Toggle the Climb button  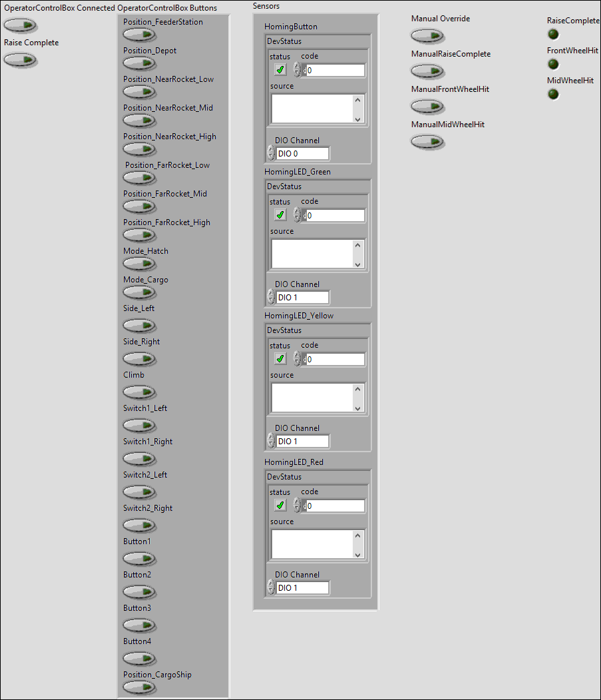(139, 392)
